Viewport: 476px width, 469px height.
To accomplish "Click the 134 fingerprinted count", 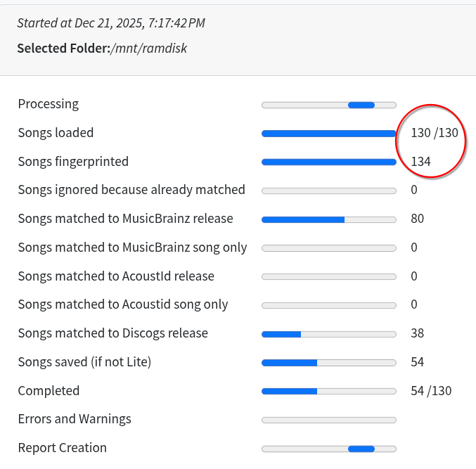I will [420, 162].
